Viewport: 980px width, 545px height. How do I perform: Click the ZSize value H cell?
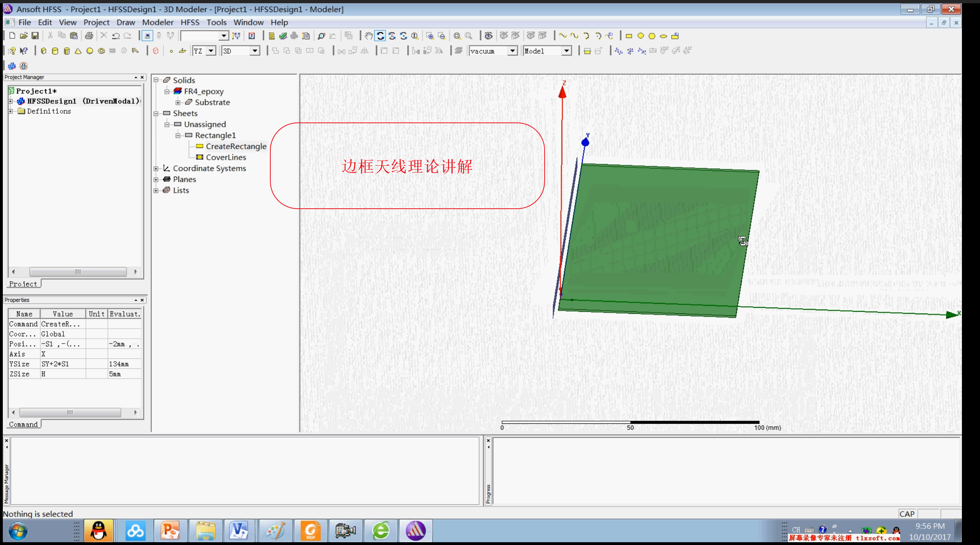[63, 374]
